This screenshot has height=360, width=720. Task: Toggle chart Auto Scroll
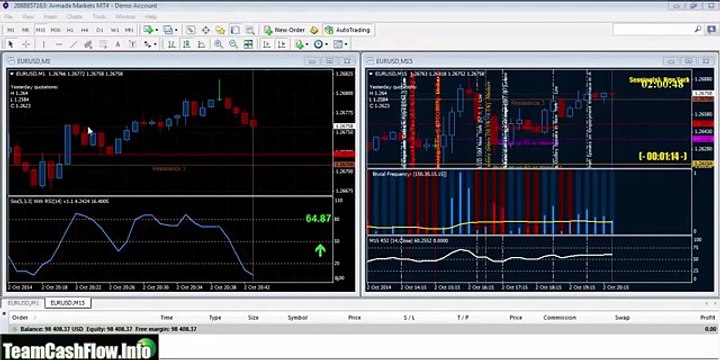(267, 45)
